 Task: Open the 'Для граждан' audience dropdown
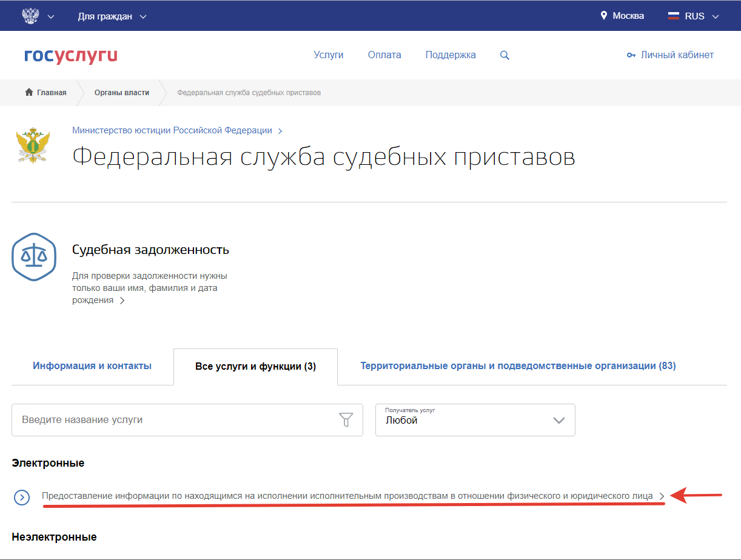tap(112, 16)
